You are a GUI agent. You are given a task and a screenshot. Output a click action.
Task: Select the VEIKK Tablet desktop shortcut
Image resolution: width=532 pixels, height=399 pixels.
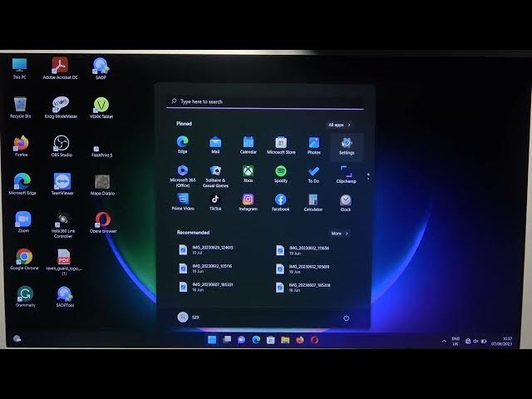point(101,108)
